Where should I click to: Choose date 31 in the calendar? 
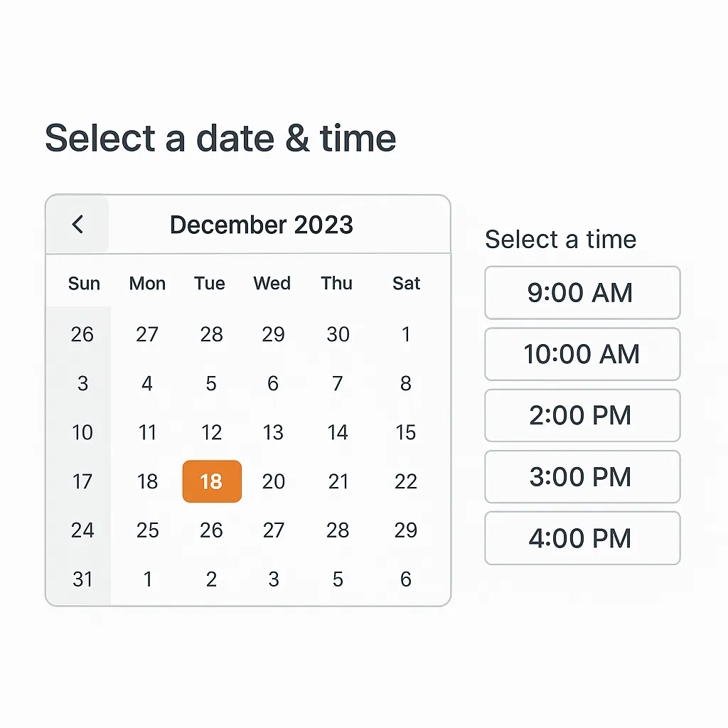(x=82, y=579)
